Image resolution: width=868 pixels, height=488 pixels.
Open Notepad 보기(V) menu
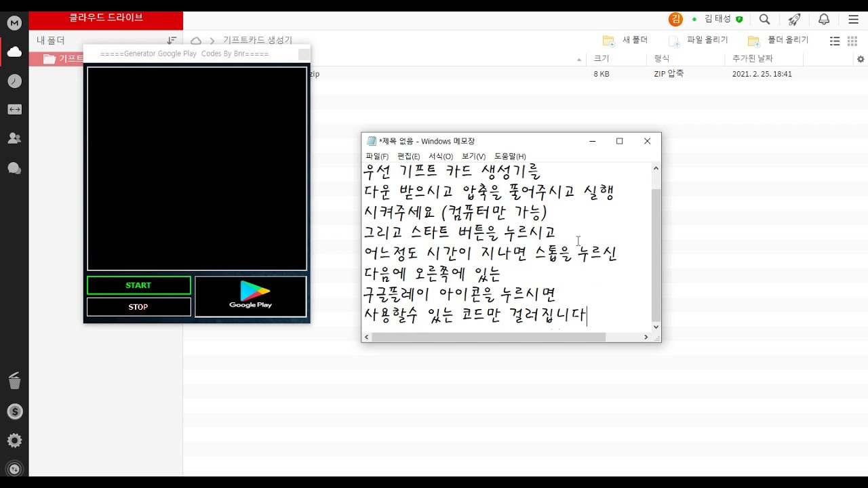[x=473, y=157]
